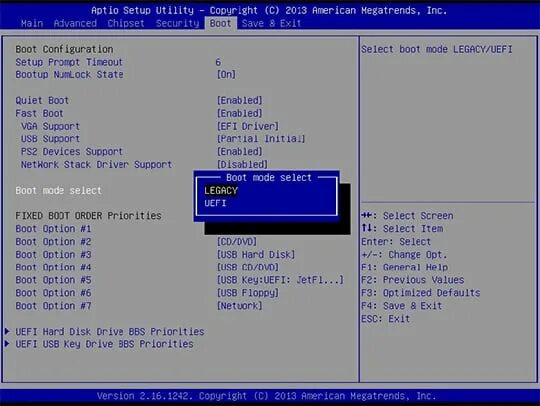Select Boot Option #6 label

pyautogui.click(x=53, y=293)
